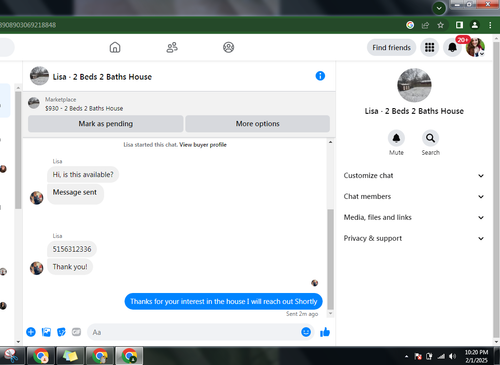Screen dimensions: 500x365
Task: Open Sticky Notes taskbar icon
Action: 70,356
